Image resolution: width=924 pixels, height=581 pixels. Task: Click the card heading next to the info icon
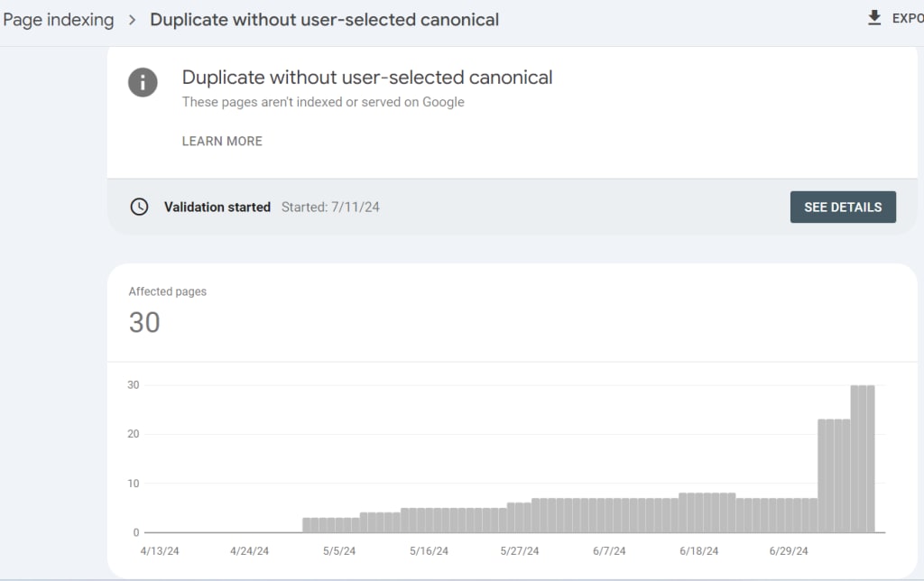tap(367, 78)
